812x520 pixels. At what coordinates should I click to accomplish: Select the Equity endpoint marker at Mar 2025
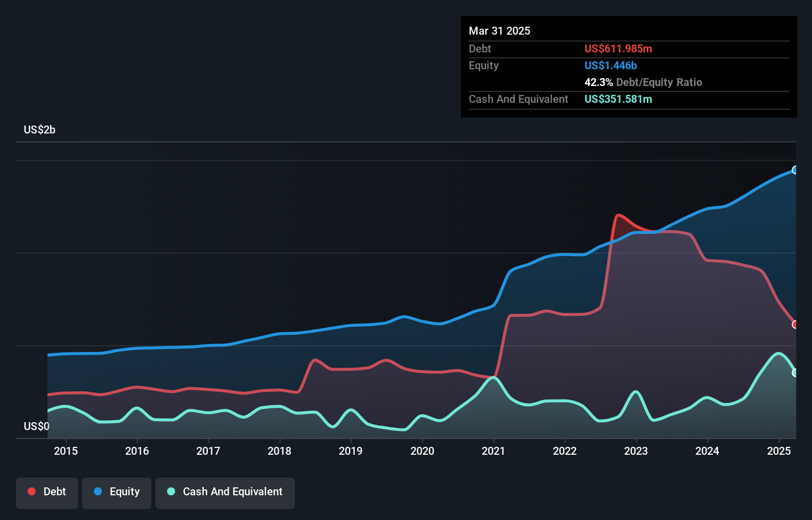[x=795, y=170]
